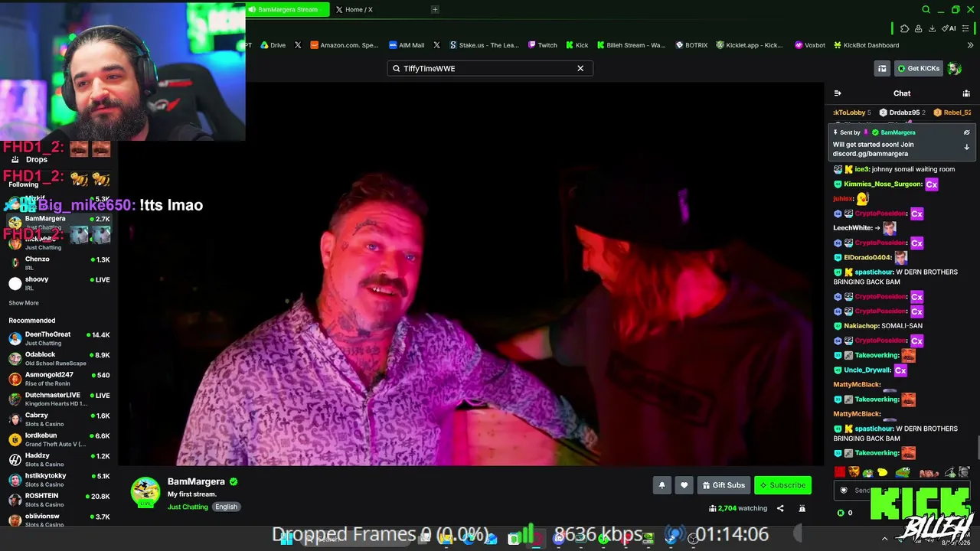
Task: Open BamMargera channel name link
Action: 196,481
